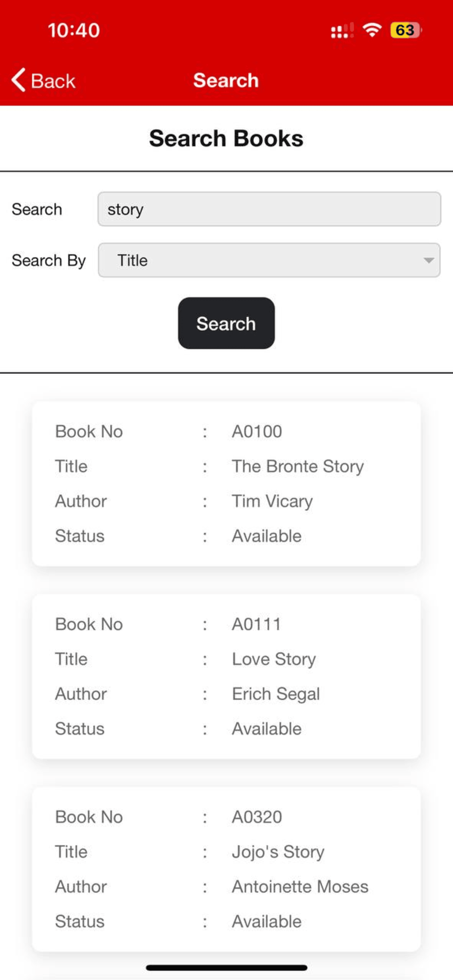Select author name Tim Vicary

coord(272,501)
